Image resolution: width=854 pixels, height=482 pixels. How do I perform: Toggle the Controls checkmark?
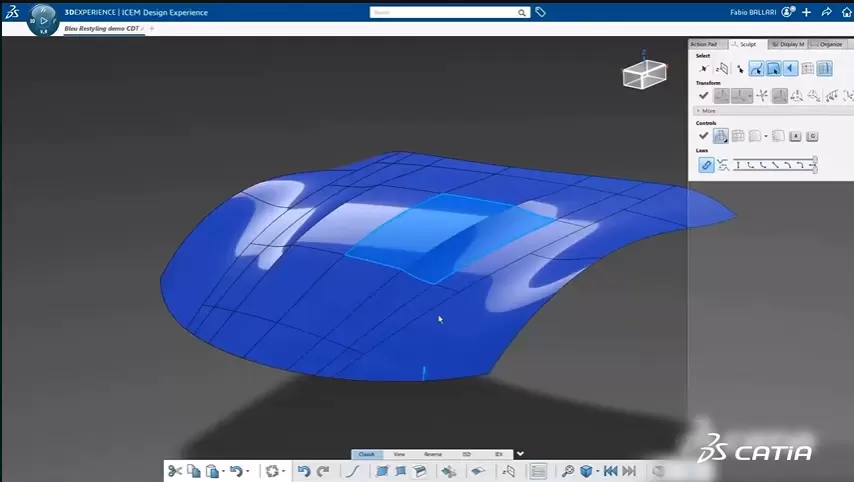pos(703,136)
